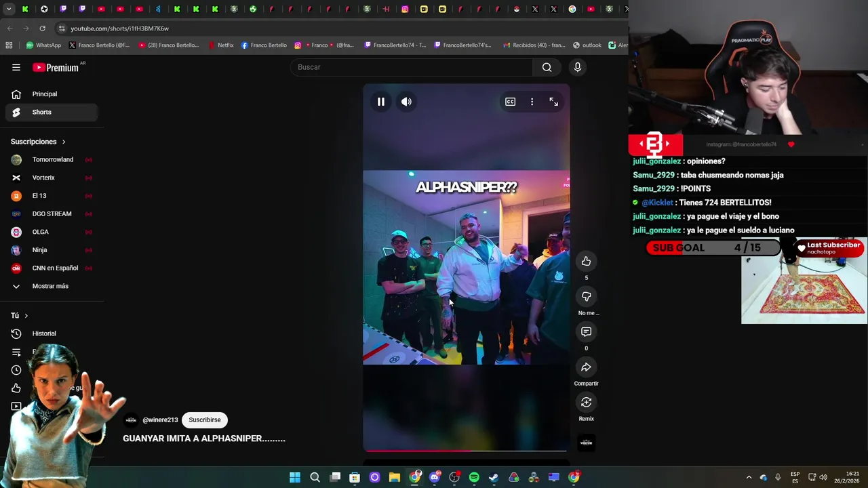Open the Chrome tab search dropdown

coord(8,9)
